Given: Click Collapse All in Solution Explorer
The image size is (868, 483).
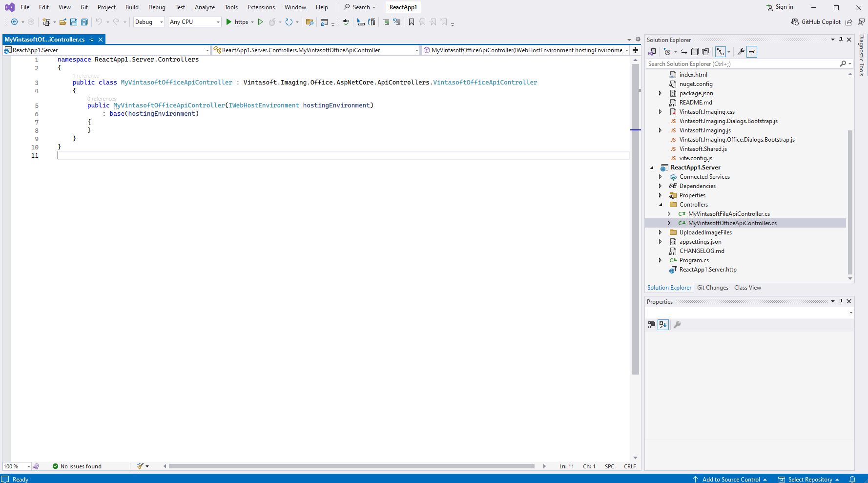Looking at the screenshot, I should coord(695,52).
